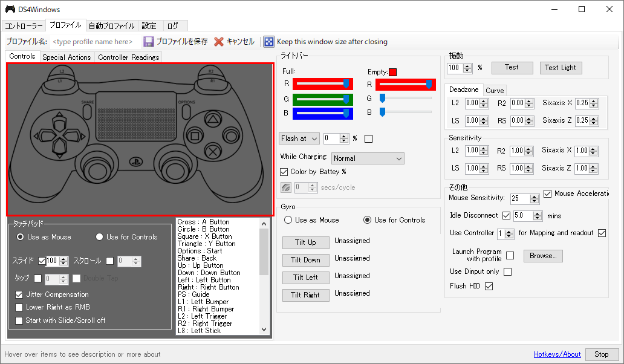Switch to the 自動プロファイル tab
Viewport: 624px width, 364px height.
click(112, 26)
